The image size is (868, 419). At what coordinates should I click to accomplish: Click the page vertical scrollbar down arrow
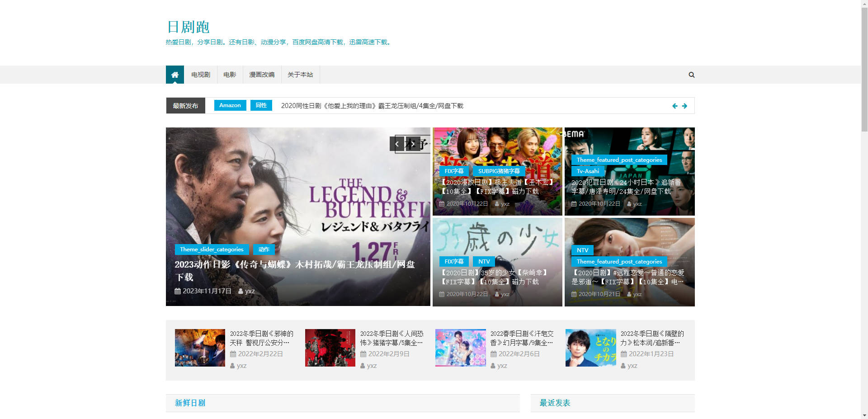(864, 415)
